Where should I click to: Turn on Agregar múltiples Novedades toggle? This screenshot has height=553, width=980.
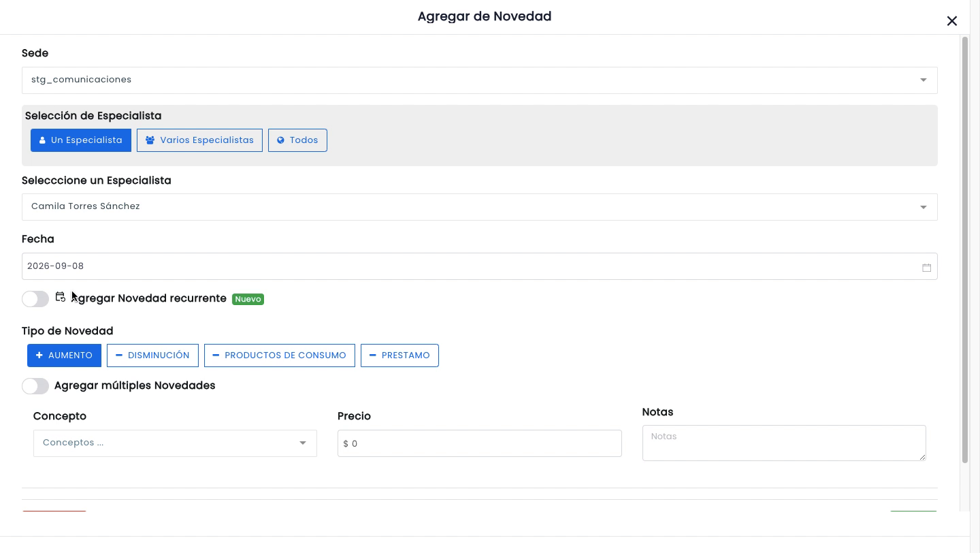coord(35,386)
